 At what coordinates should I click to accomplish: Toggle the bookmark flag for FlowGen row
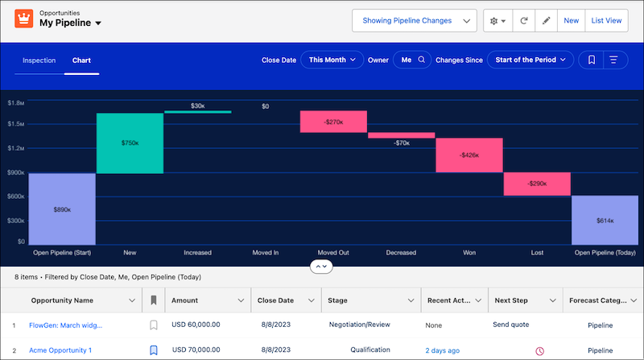tap(154, 325)
